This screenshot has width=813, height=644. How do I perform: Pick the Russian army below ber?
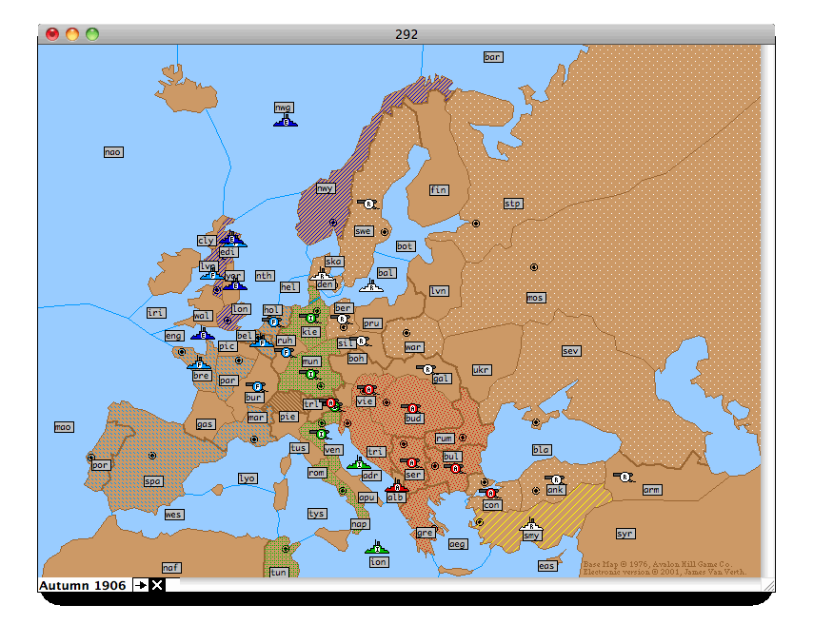341,320
